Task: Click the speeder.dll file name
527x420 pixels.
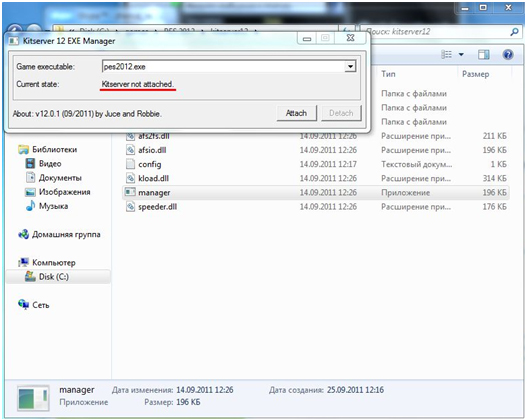Action: (158, 207)
